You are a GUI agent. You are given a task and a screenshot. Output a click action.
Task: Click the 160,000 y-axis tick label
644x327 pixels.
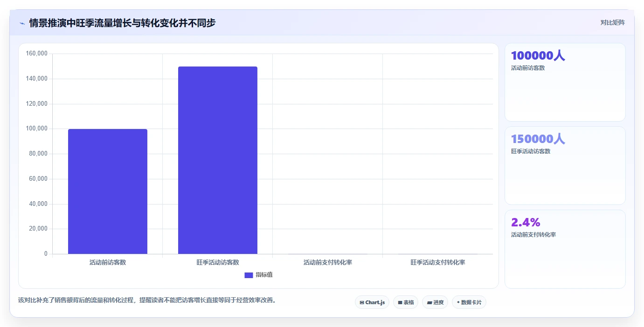(37, 54)
